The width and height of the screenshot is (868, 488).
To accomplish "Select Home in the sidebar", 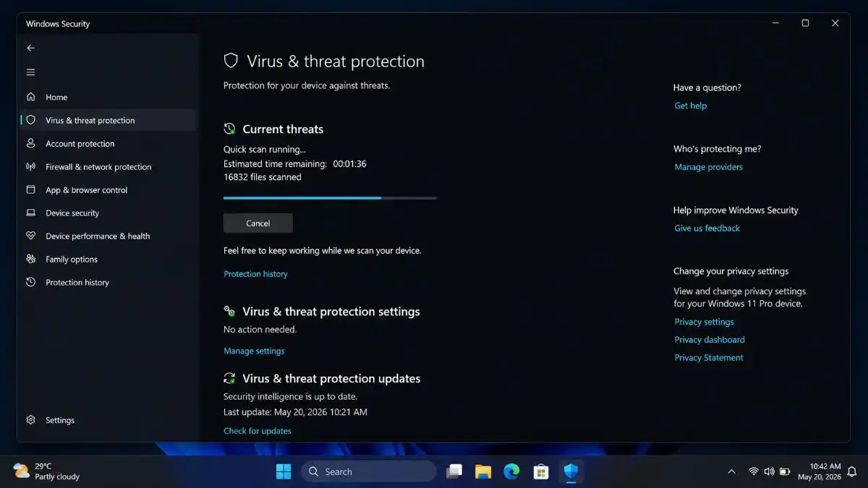I will pos(109,97).
